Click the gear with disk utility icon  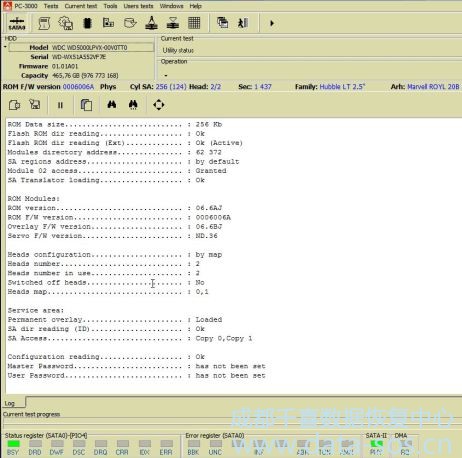coord(66,23)
